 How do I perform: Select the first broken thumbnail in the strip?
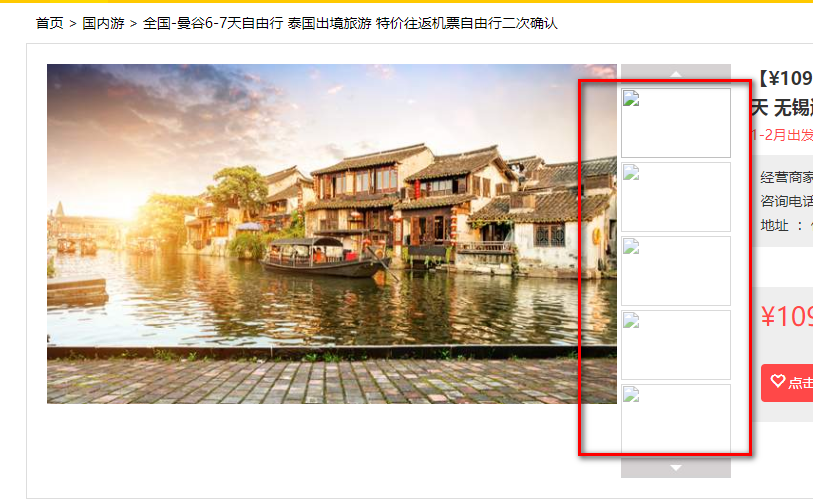click(676, 123)
